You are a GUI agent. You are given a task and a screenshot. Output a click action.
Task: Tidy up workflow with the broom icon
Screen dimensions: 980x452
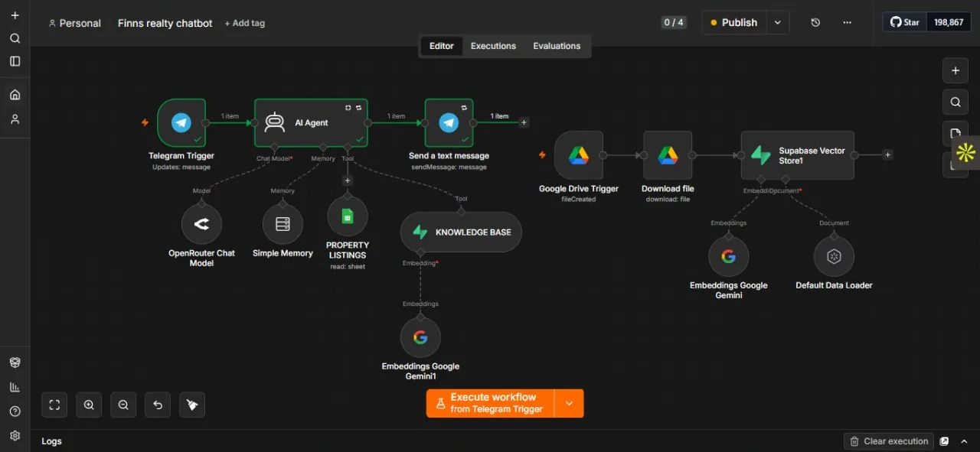click(x=192, y=405)
